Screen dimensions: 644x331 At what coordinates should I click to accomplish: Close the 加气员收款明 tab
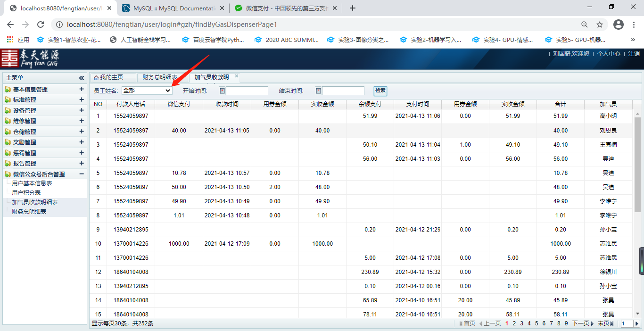[x=237, y=76]
